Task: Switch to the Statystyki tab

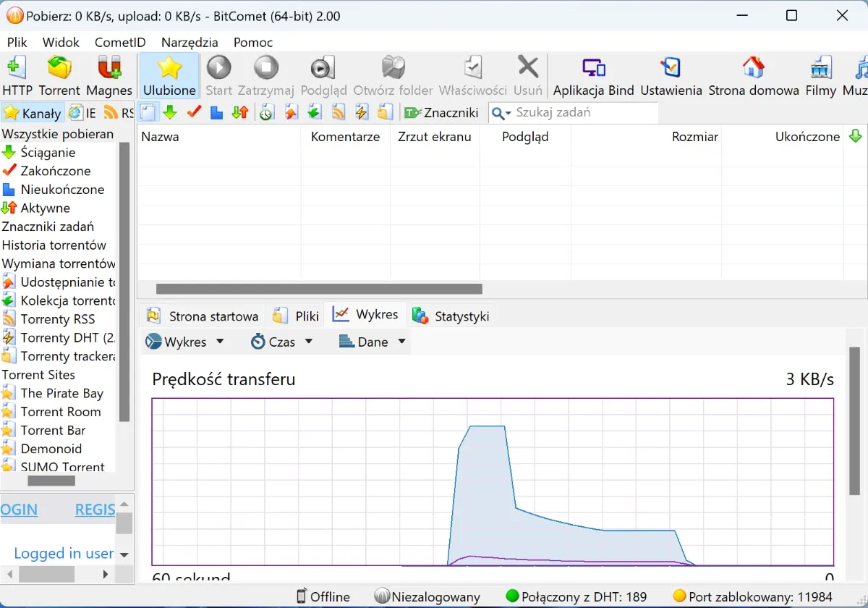Action: (451, 316)
